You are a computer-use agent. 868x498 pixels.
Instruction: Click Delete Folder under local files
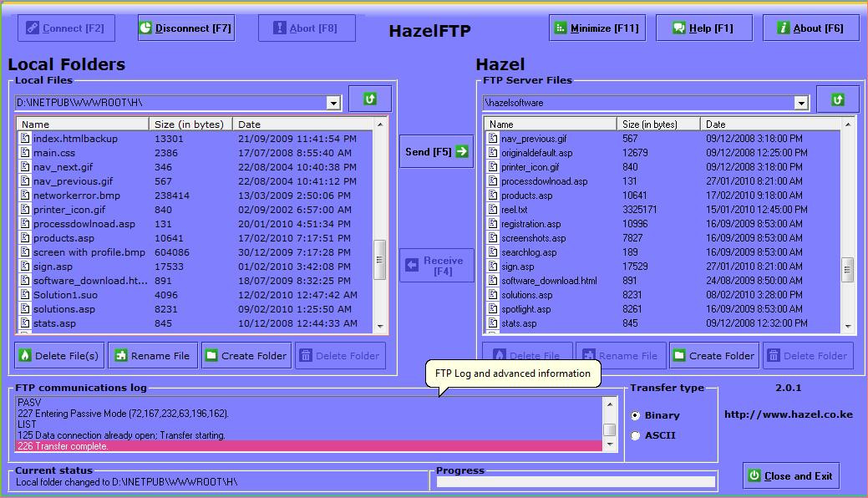(341, 356)
